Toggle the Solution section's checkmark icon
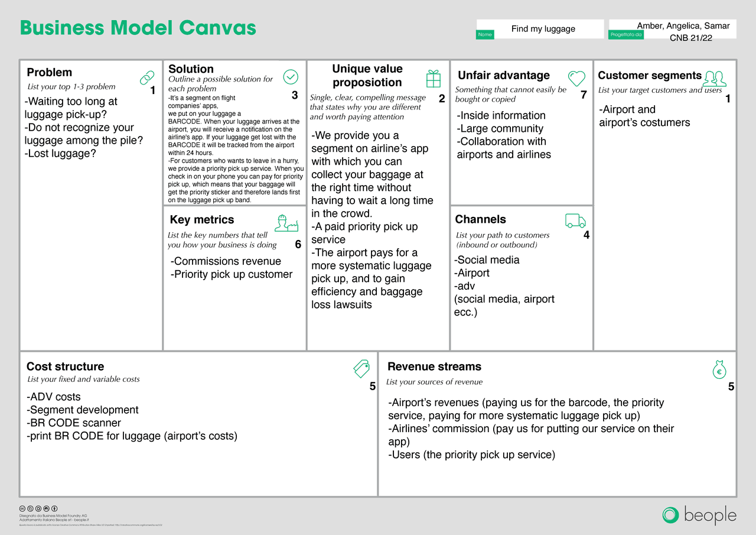The height and width of the screenshot is (535, 756). (291, 77)
